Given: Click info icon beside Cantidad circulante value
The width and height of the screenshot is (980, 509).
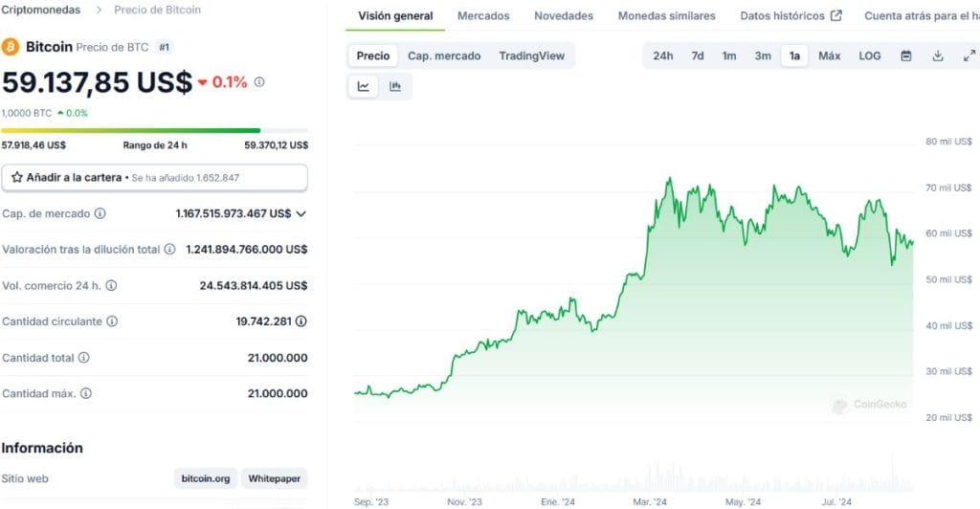Looking at the screenshot, I should (x=301, y=321).
